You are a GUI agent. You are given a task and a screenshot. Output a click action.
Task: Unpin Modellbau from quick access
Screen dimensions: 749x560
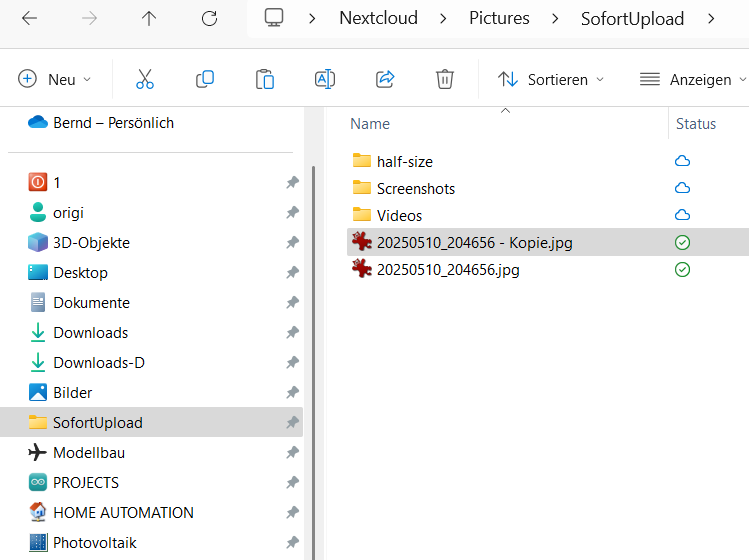pos(292,453)
